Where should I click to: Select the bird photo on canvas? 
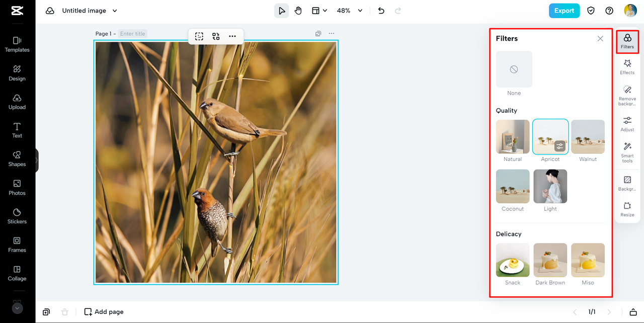pos(216,162)
